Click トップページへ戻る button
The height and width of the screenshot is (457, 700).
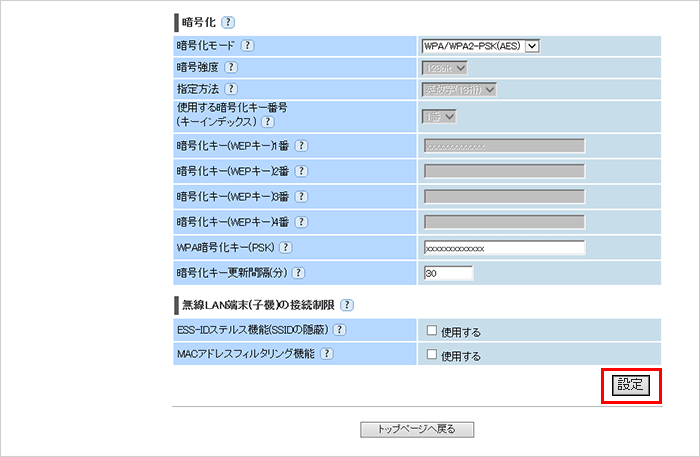pos(417,429)
